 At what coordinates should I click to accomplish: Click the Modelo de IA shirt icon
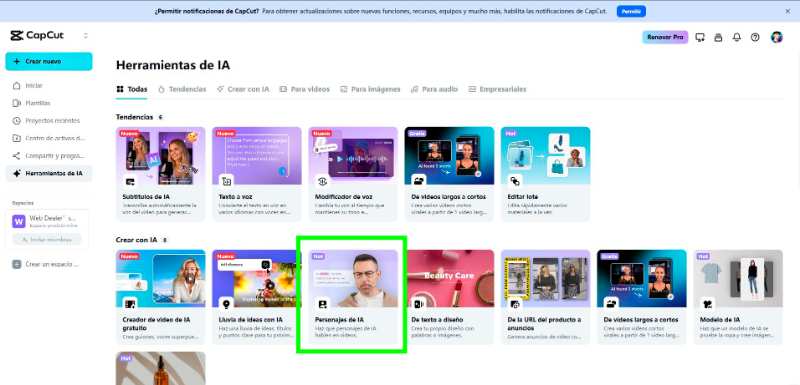point(708,304)
